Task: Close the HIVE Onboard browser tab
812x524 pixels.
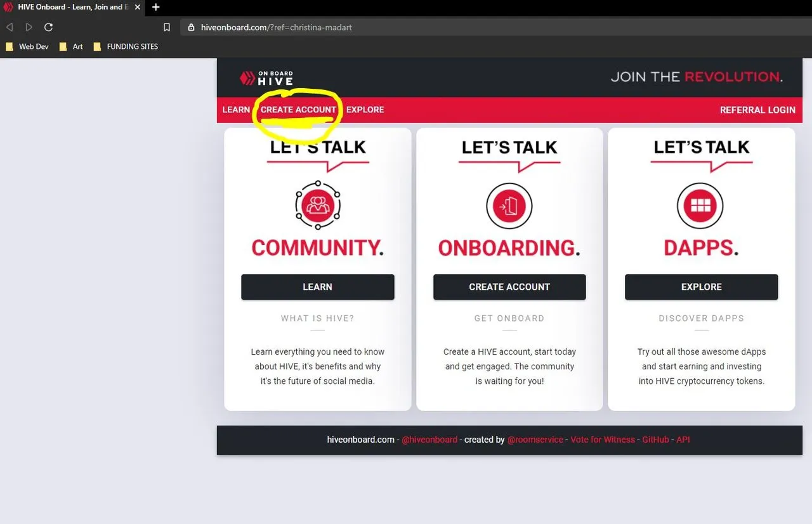Action: pos(138,7)
